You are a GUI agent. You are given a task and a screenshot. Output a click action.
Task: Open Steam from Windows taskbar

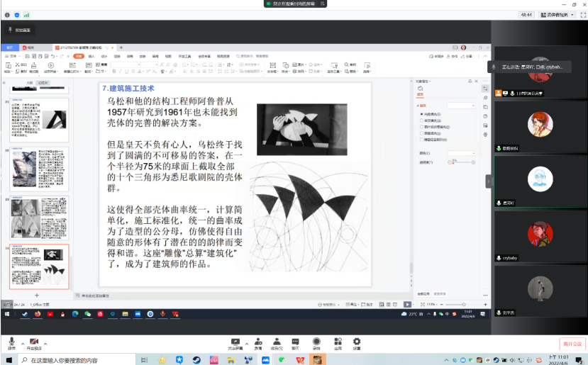[x=196, y=360]
